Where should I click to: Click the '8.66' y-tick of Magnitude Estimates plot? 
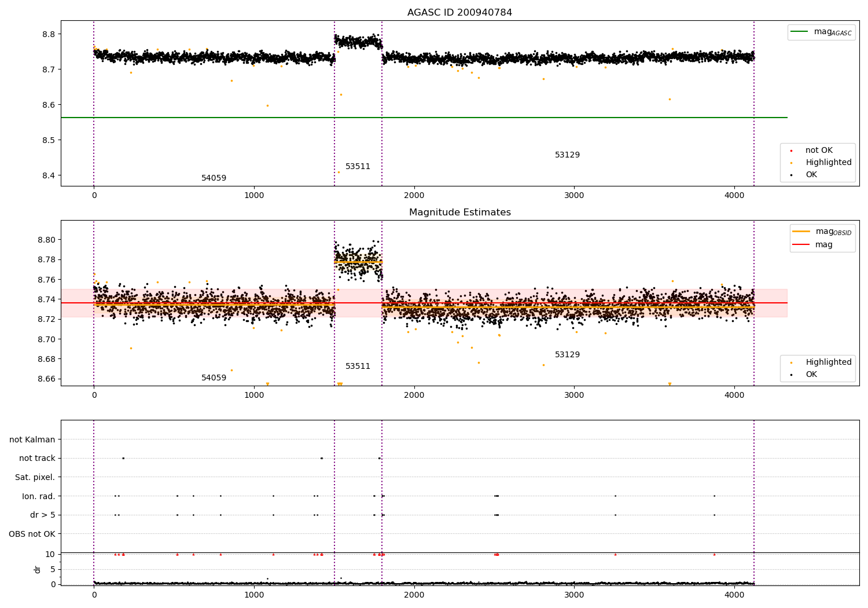46,379
